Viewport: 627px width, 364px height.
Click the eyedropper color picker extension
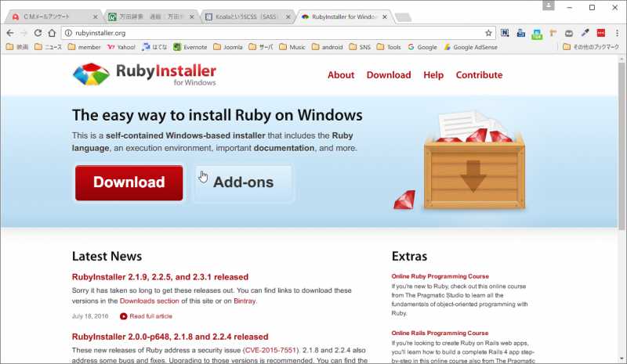coord(585,33)
